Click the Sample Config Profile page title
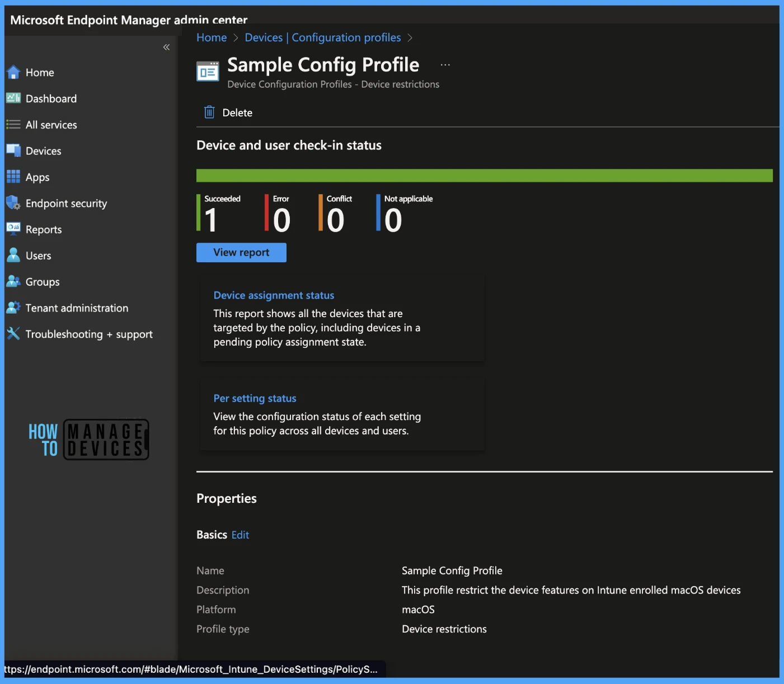Image resolution: width=784 pixels, height=684 pixels. pos(323,65)
